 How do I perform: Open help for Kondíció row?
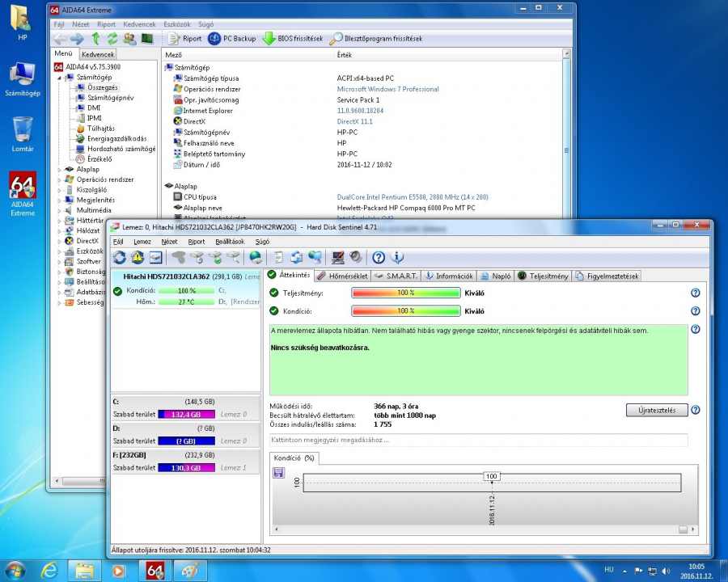point(695,311)
